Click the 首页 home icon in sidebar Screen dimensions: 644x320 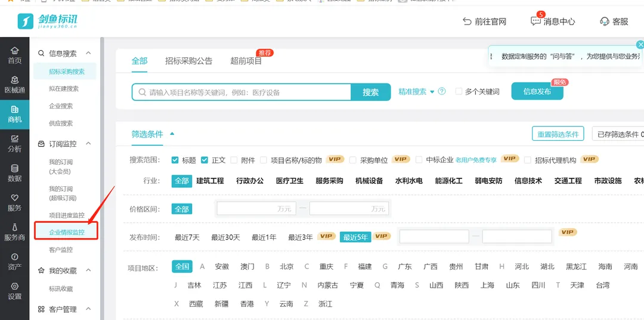(x=14, y=50)
